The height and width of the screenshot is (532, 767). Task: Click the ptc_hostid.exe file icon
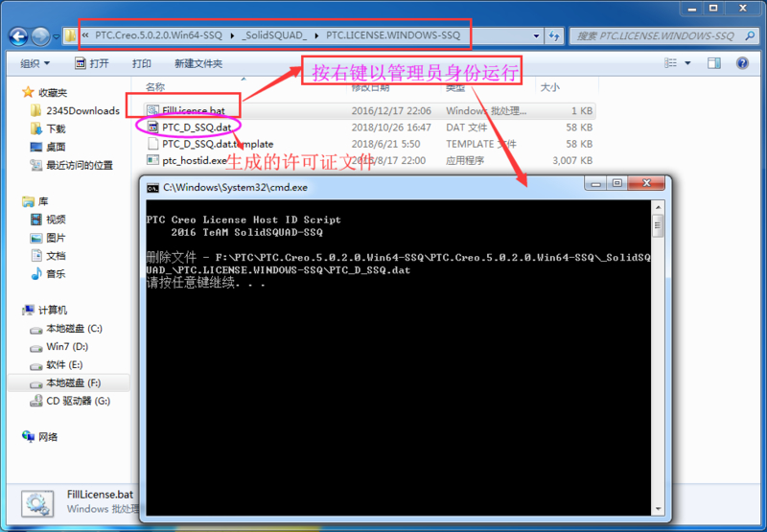coord(153,160)
